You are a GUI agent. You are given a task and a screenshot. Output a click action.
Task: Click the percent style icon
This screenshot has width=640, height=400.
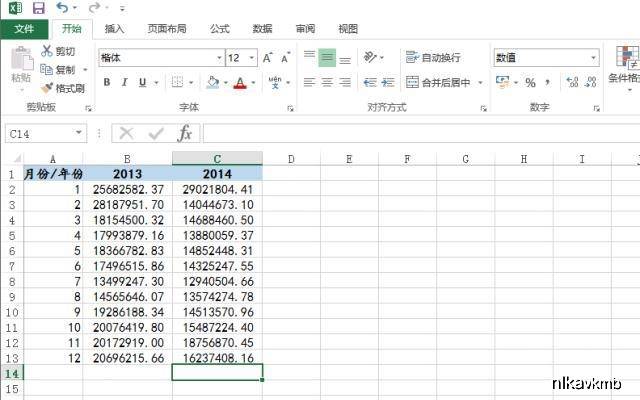[x=530, y=83]
